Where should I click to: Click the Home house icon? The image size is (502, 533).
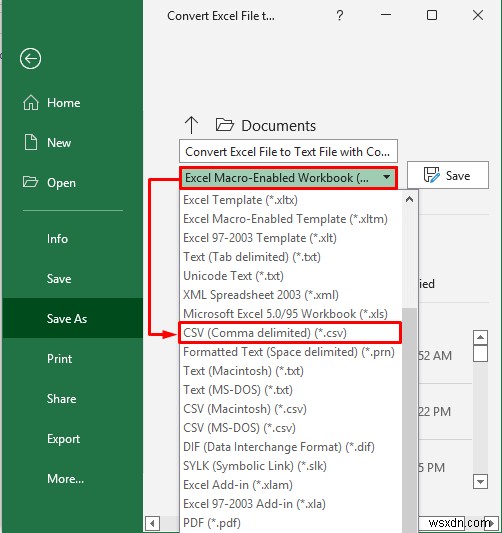(x=31, y=102)
